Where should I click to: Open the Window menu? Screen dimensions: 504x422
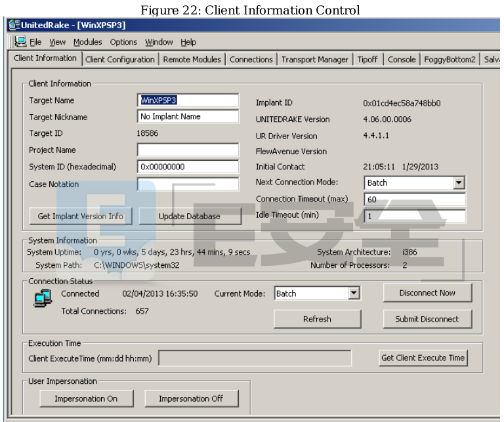[x=159, y=42]
